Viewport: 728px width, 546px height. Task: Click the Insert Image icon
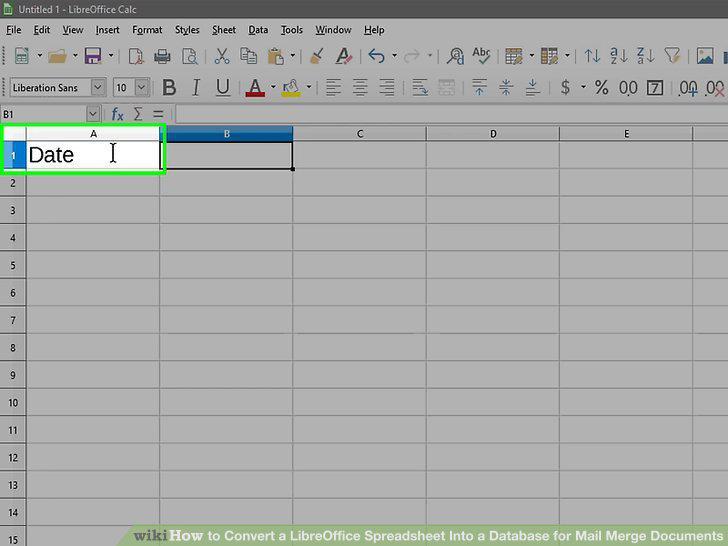pyautogui.click(x=705, y=56)
